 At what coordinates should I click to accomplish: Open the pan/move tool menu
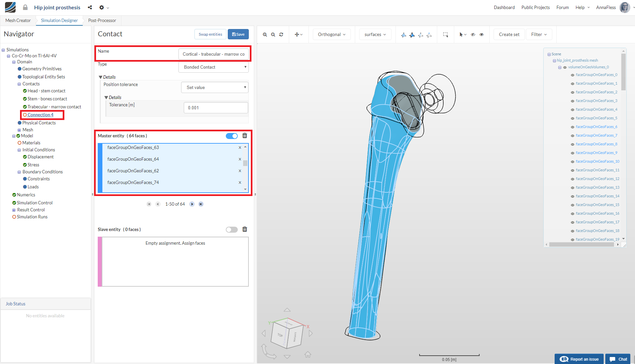[x=298, y=34]
